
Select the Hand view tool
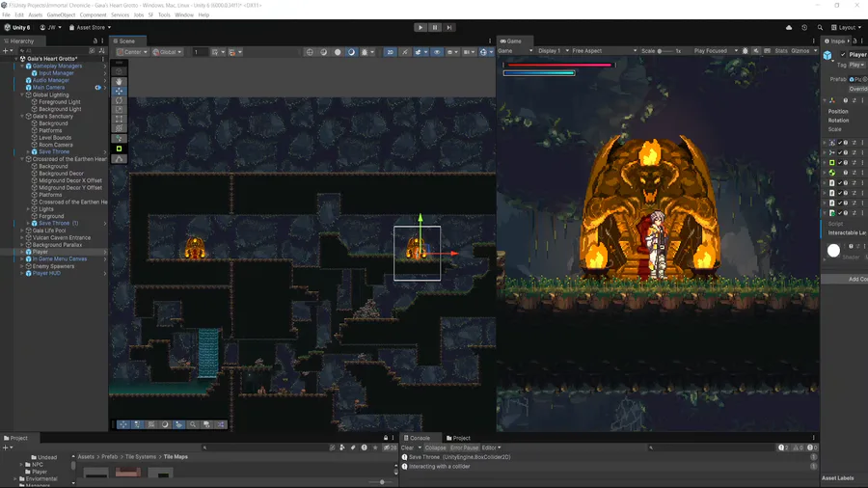point(119,81)
